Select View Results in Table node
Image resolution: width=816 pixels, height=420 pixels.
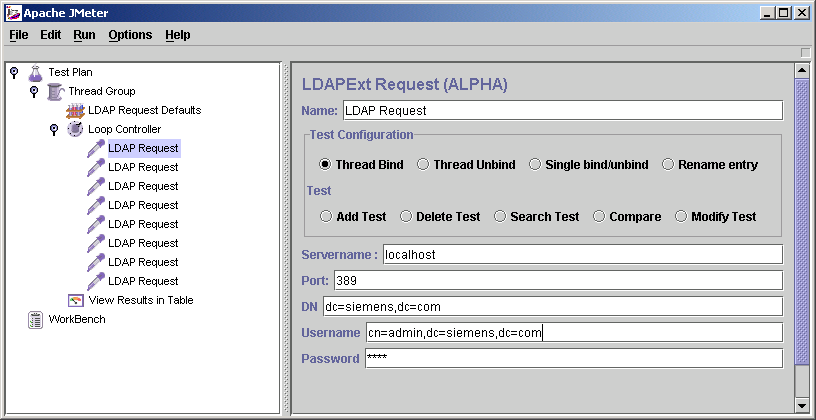click(140, 300)
